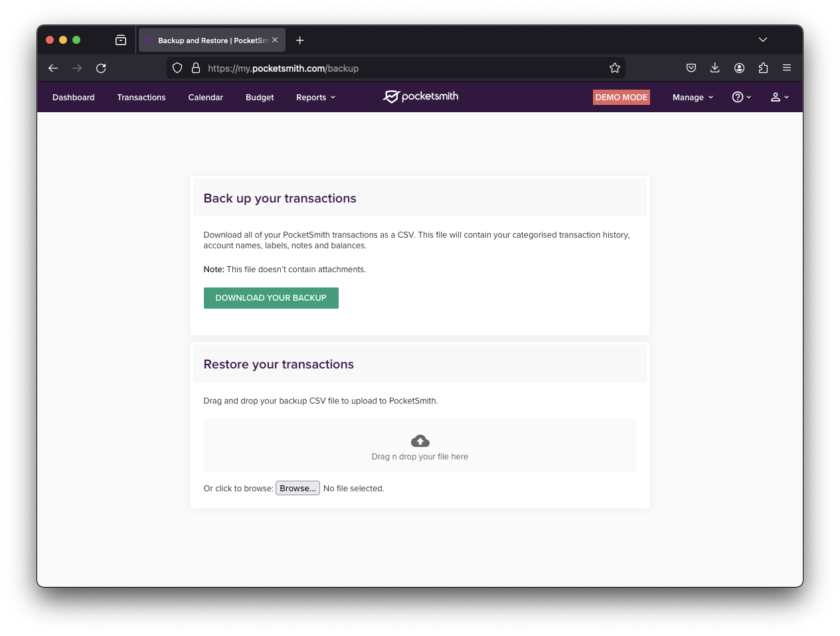The image size is (840, 636).
Task: Expand the Reports dropdown menu
Action: (315, 98)
